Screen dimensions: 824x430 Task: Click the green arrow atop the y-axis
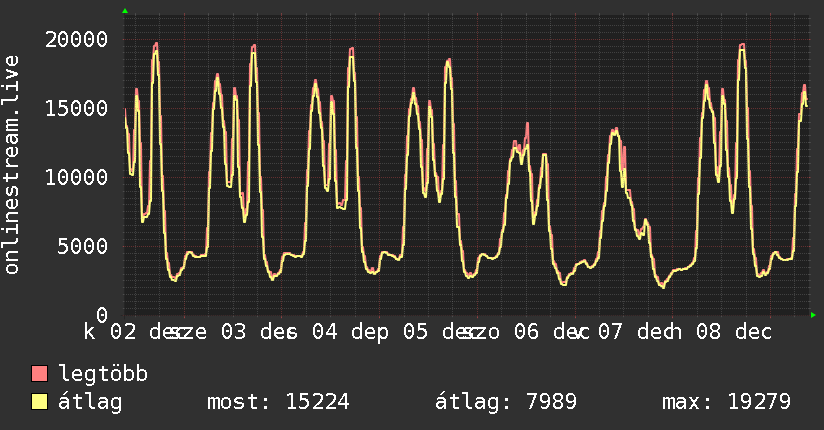[125, 11]
